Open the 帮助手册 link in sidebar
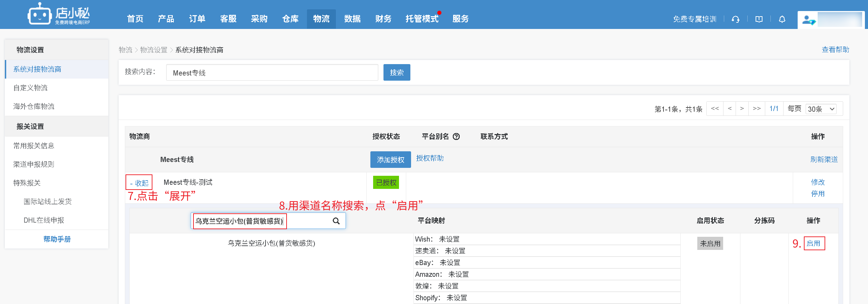 57,239
